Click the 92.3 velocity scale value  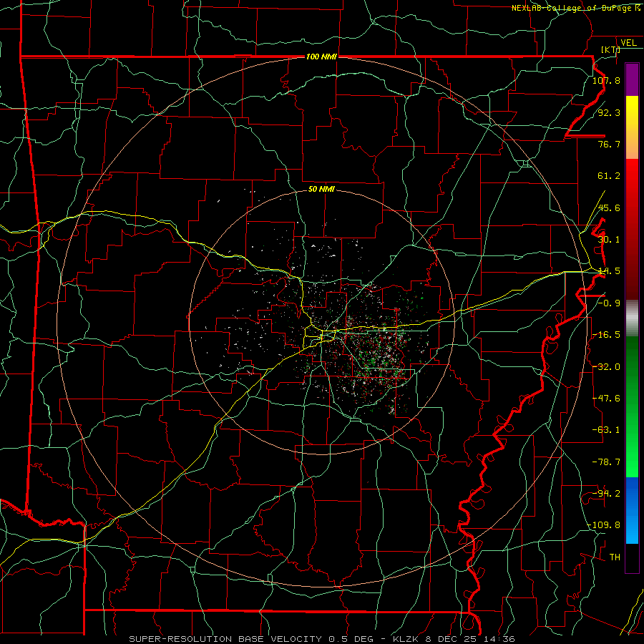pos(609,112)
